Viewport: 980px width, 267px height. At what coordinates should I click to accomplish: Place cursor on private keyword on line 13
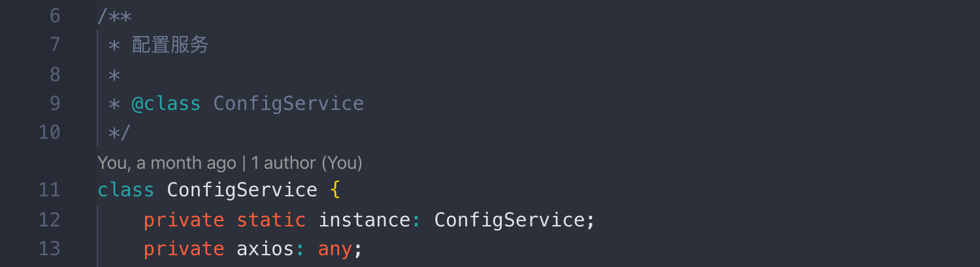pos(184,249)
